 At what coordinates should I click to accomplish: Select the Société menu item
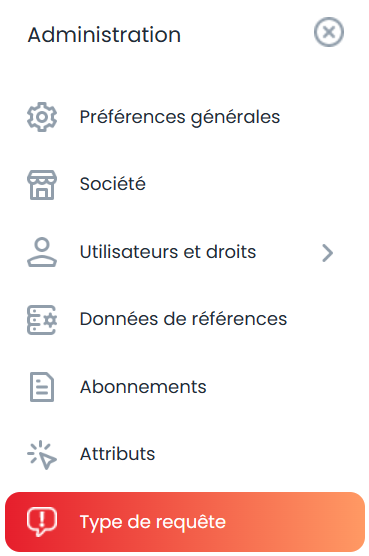pos(113,184)
